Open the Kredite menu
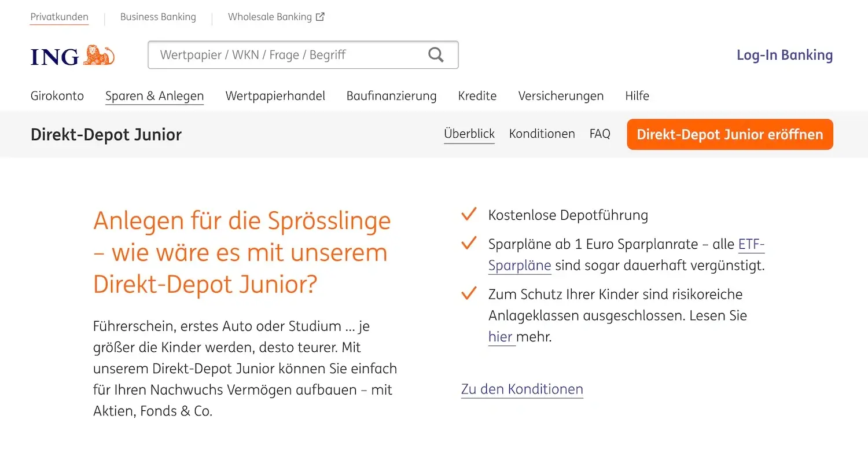Image resolution: width=868 pixels, height=471 pixels. coord(477,95)
